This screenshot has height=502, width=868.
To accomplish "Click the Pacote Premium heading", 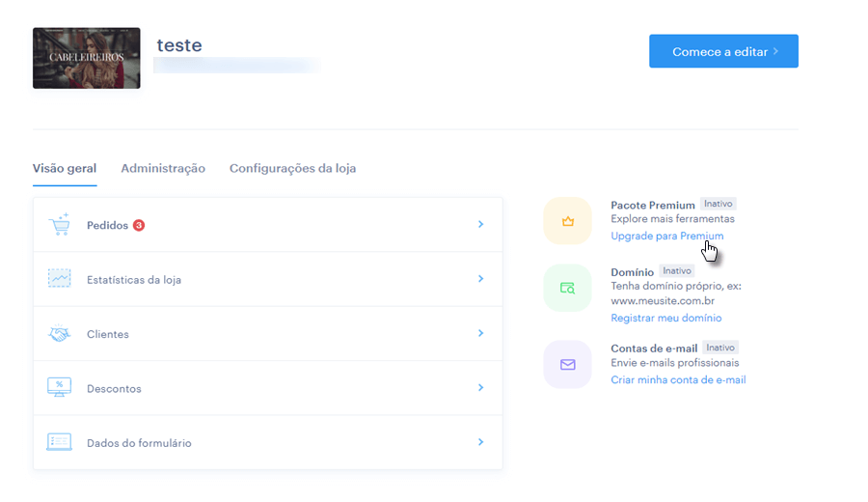I will pos(653,205).
